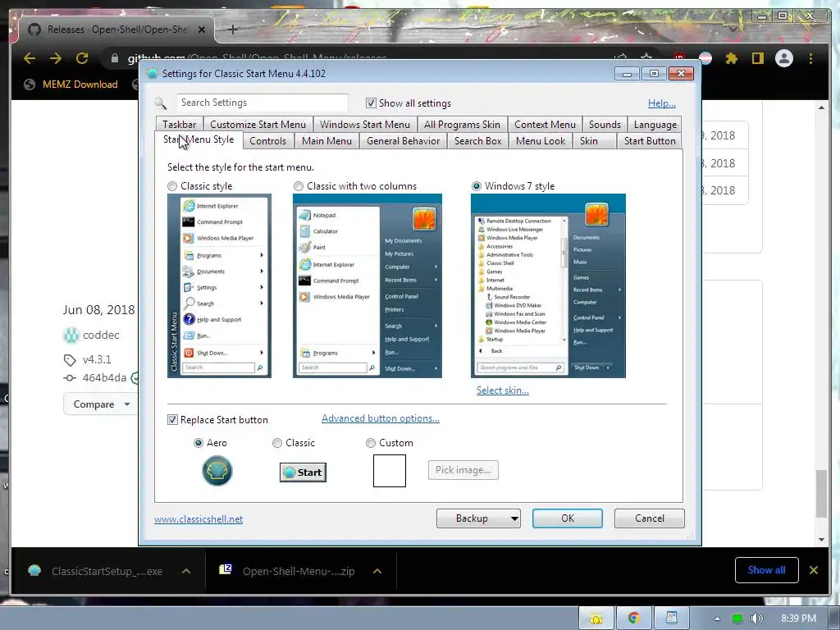Open the Sounds tab
This screenshot has height=630, width=840.
[605, 125]
